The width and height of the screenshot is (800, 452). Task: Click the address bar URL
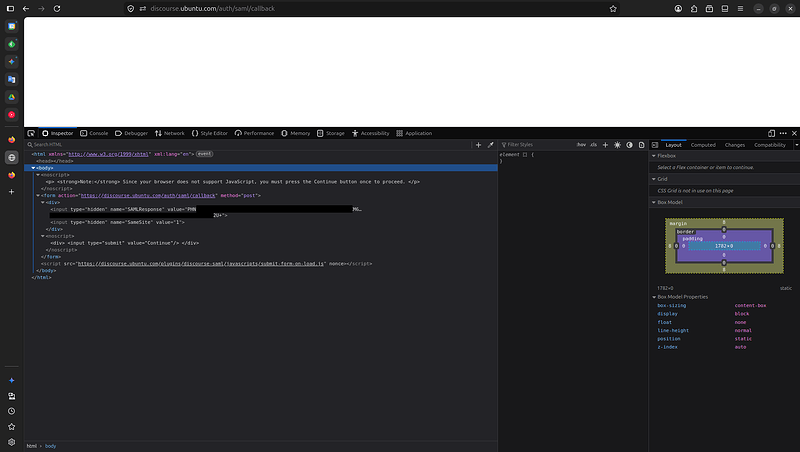pos(212,9)
